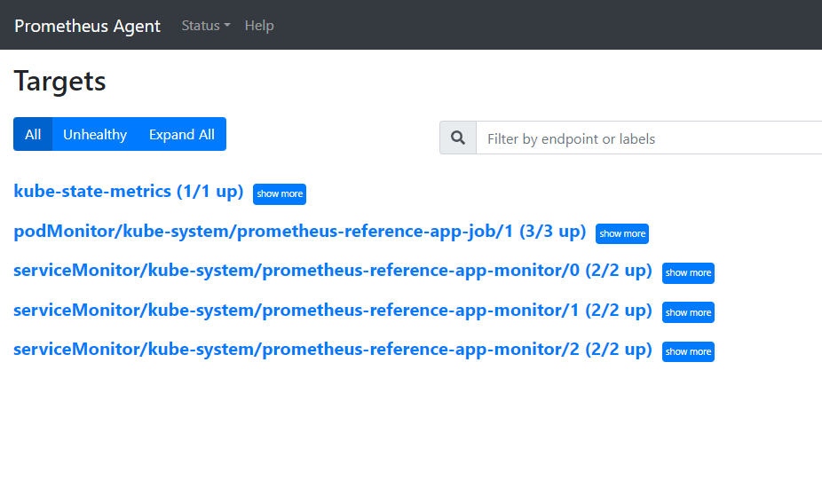Show more for serviceMonitor app-monitor/2
822x504 pixels.
[x=688, y=351]
